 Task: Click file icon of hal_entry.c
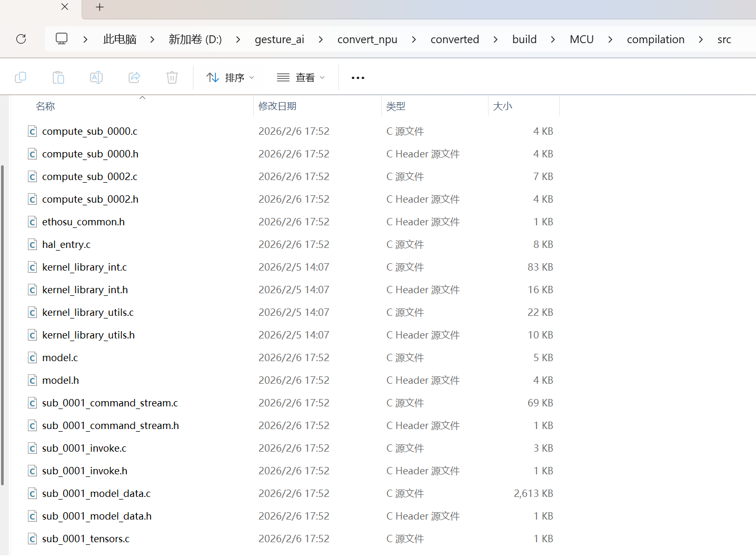click(33, 244)
